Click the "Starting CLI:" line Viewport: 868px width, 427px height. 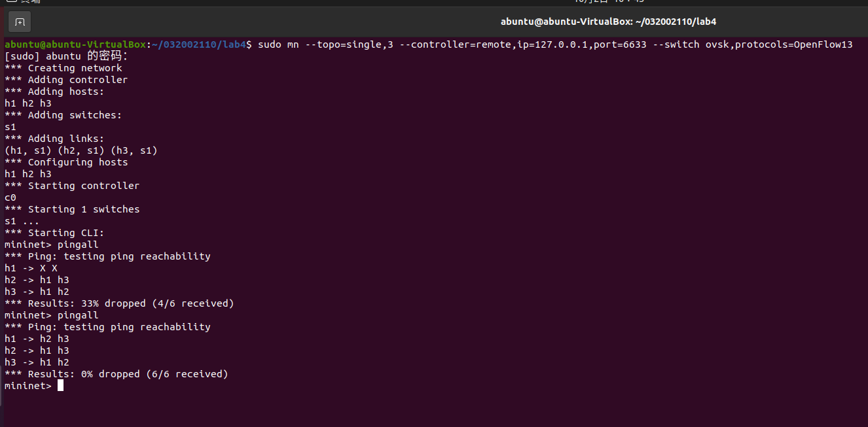pos(54,233)
